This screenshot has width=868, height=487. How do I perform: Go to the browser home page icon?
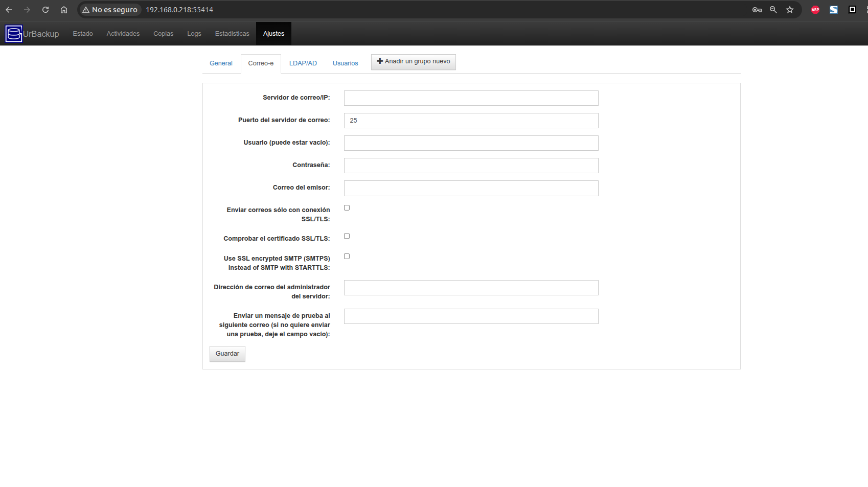(64, 10)
